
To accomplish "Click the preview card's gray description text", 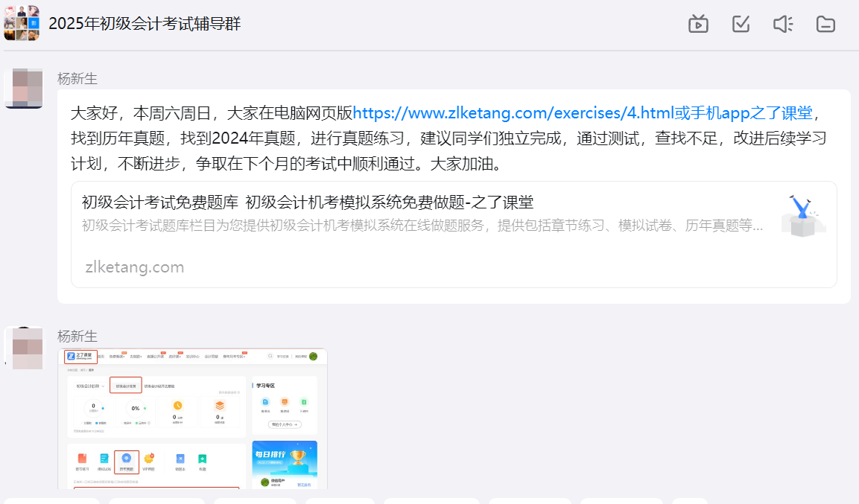I will [422, 226].
